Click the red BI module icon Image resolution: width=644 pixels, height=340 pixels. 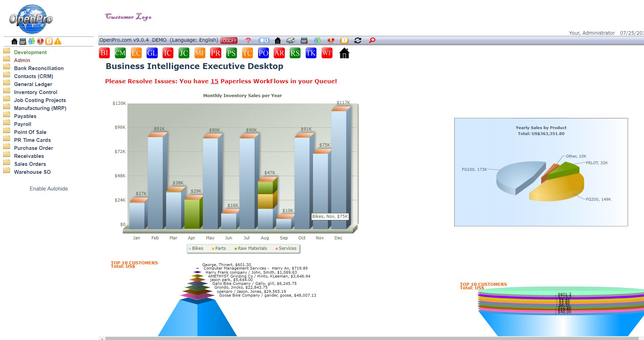pos(104,53)
